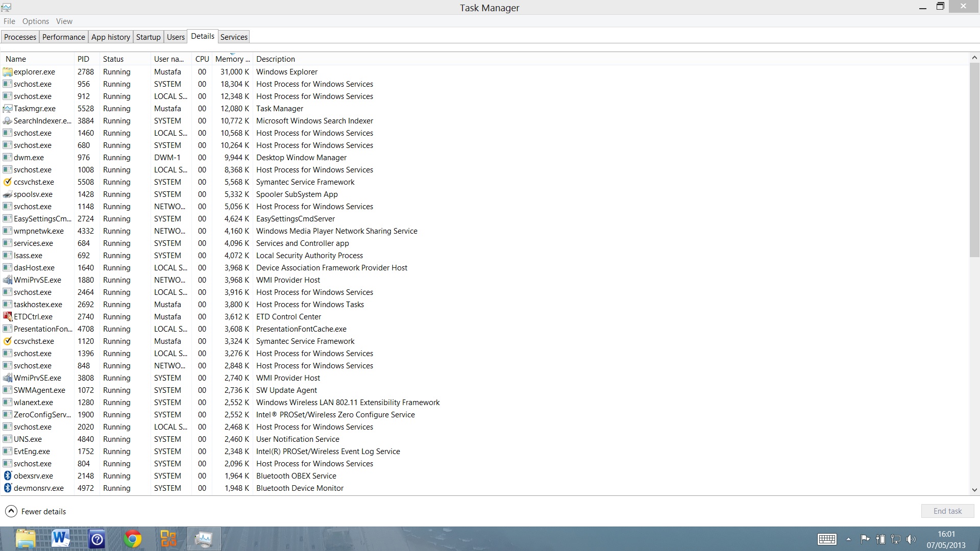980x551 pixels.
Task: Click the spoolsv.exe printer icon
Action: pyautogui.click(x=7, y=194)
